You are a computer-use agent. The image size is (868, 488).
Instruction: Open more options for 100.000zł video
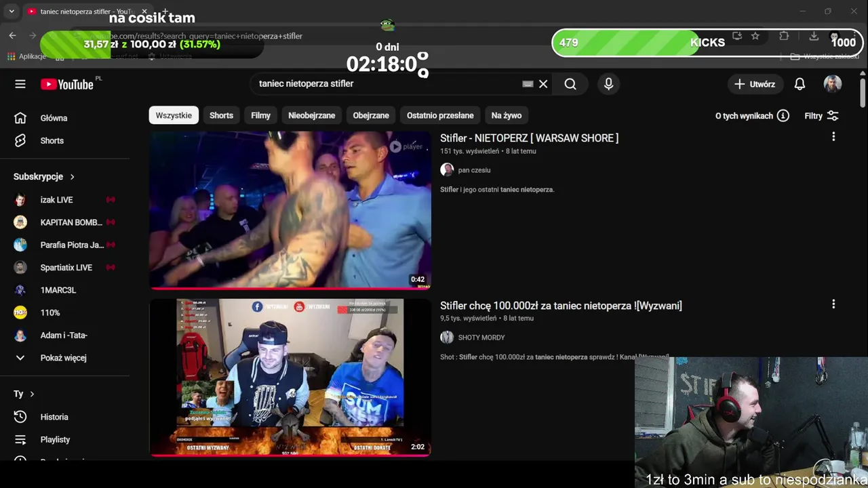(833, 304)
